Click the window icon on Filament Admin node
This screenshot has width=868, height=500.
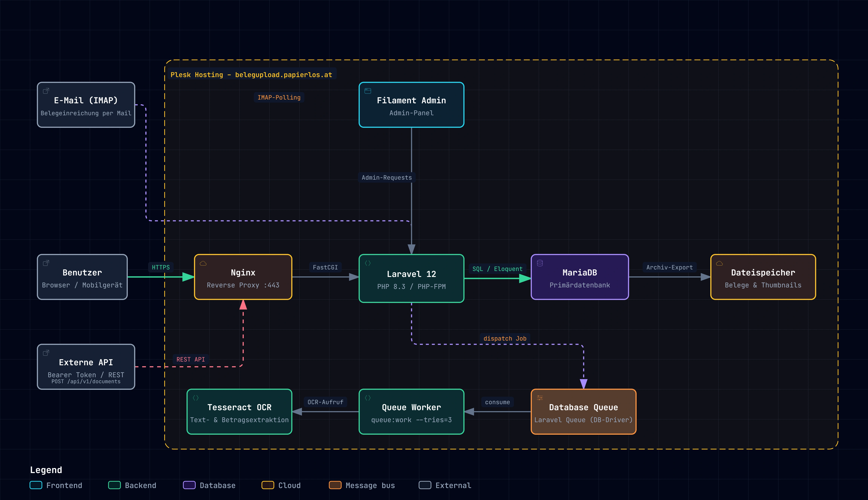pyautogui.click(x=368, y=91)
